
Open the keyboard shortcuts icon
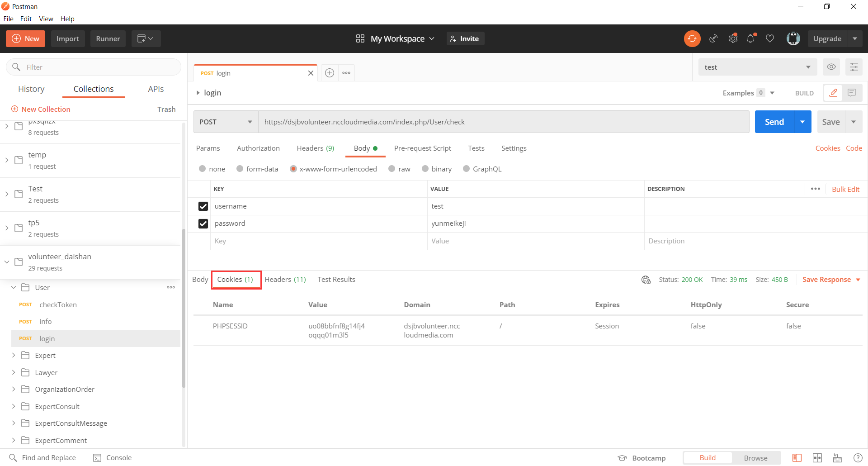pos(838,458)
